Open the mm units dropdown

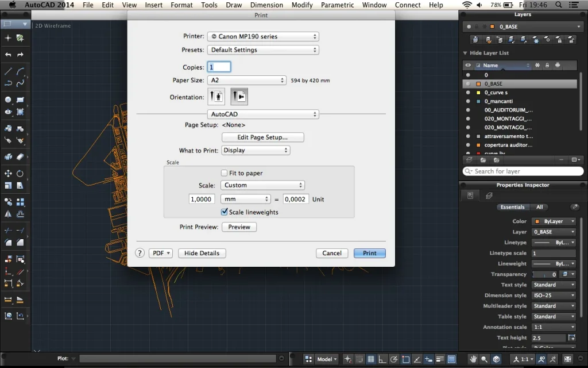[x=245, y=199]
